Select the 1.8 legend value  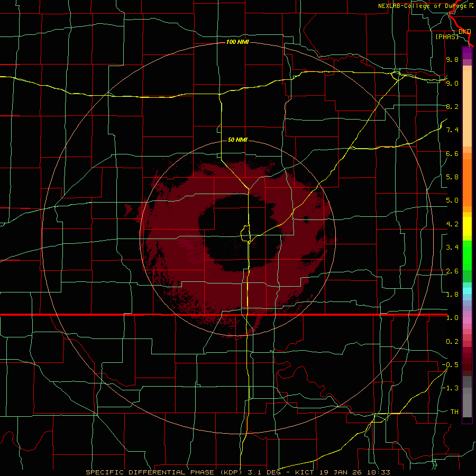(x=452, y=295)
